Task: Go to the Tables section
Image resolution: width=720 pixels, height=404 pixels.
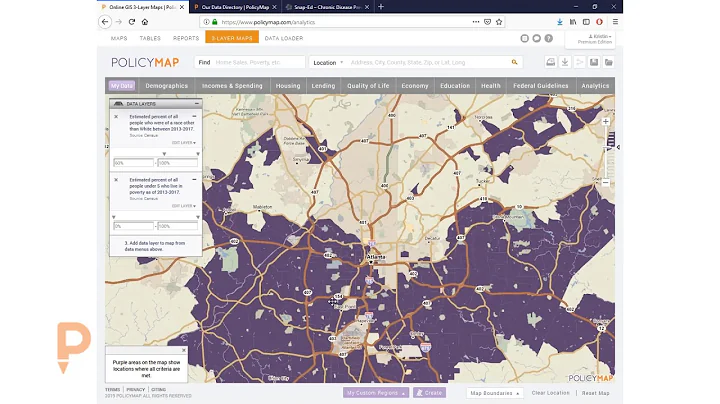Action: [x=150, y=38]
